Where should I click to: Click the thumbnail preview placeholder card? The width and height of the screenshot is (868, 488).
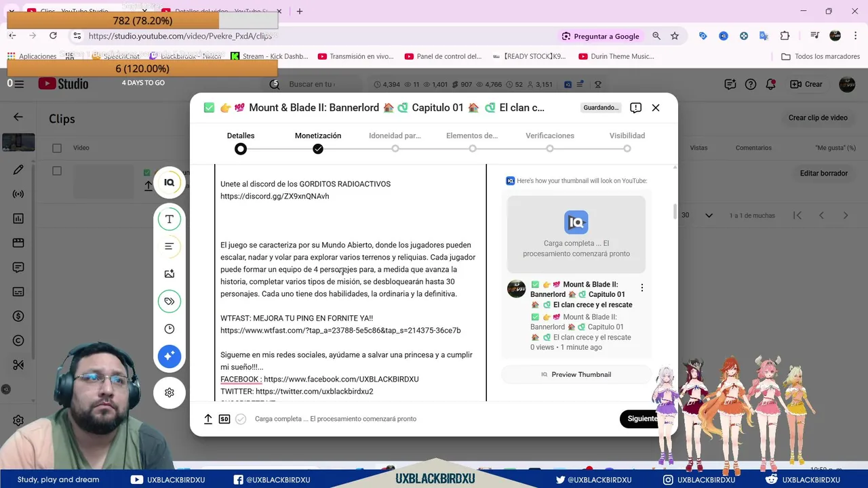576,235
